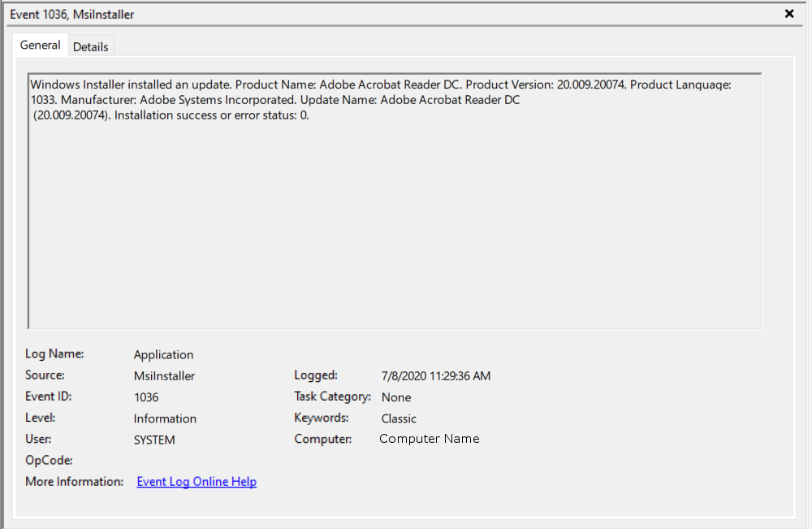The image size is (812, 529).
Task: Click the 'Logged:' field label
Action: 316,375
